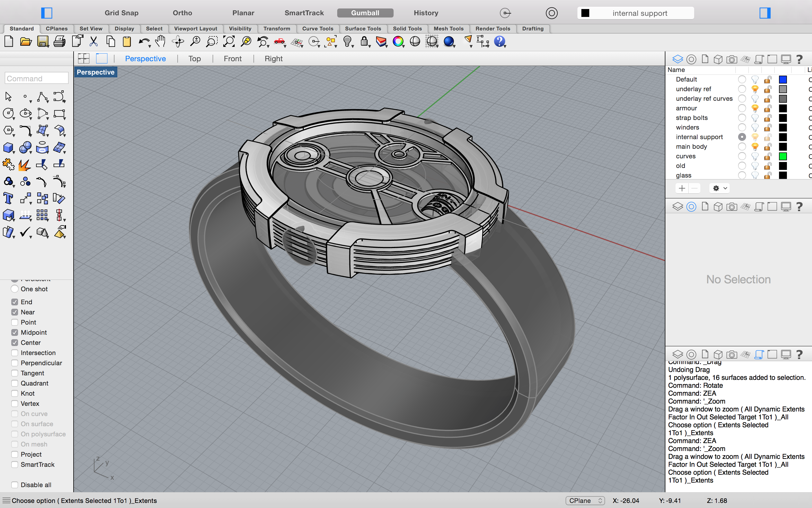
Task: Expand the Box tool flyout arrow
Action: point(14,153)
